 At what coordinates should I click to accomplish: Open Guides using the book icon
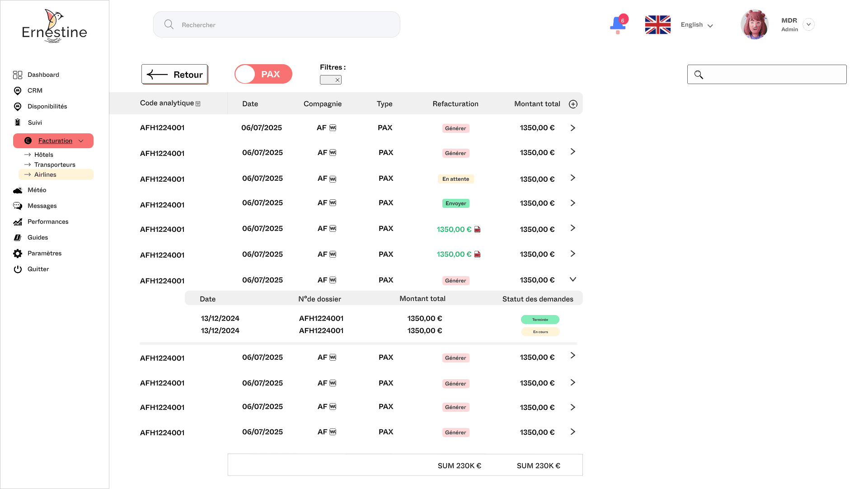click(x=18, y=237)
